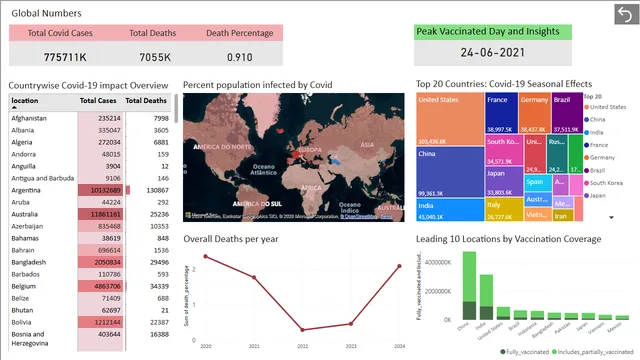
Task: Click the 2022 data point on deaths line
Action: click(x=302, y=330)
